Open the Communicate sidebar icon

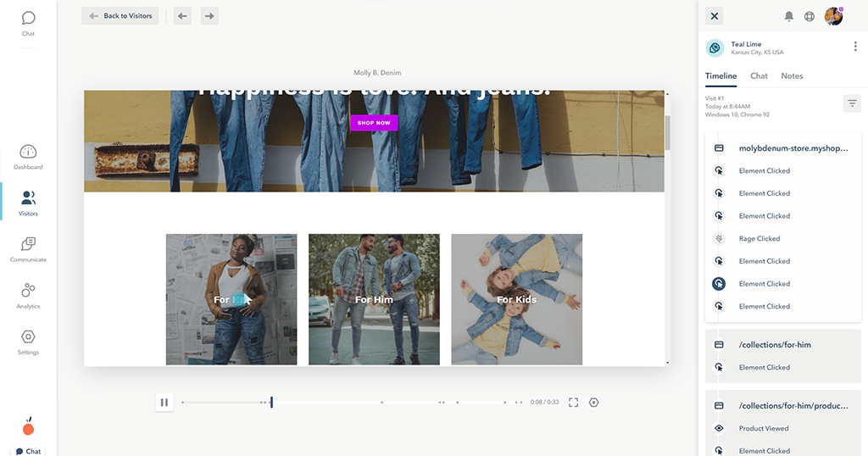point(28,249)
